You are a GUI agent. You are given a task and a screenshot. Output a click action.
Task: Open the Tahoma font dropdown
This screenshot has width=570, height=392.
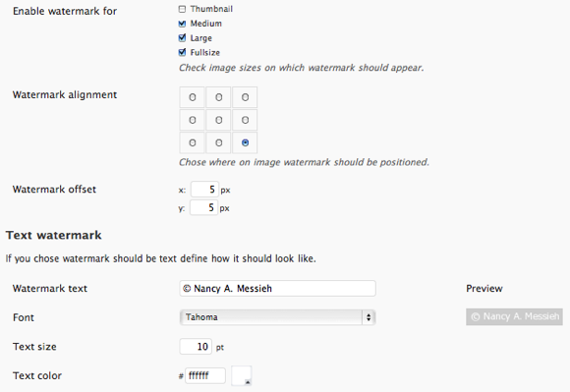pyautogui.click(x=277, y=317)
